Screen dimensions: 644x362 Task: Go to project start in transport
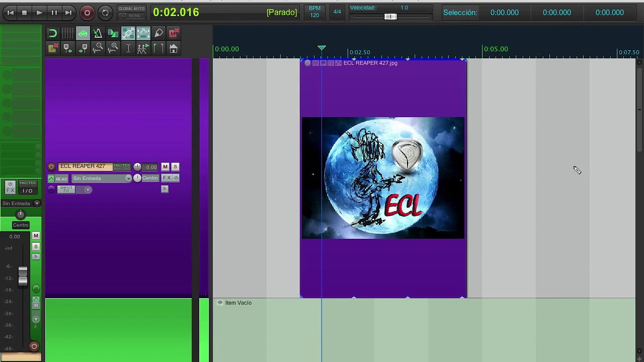click(x=10, y=13)
